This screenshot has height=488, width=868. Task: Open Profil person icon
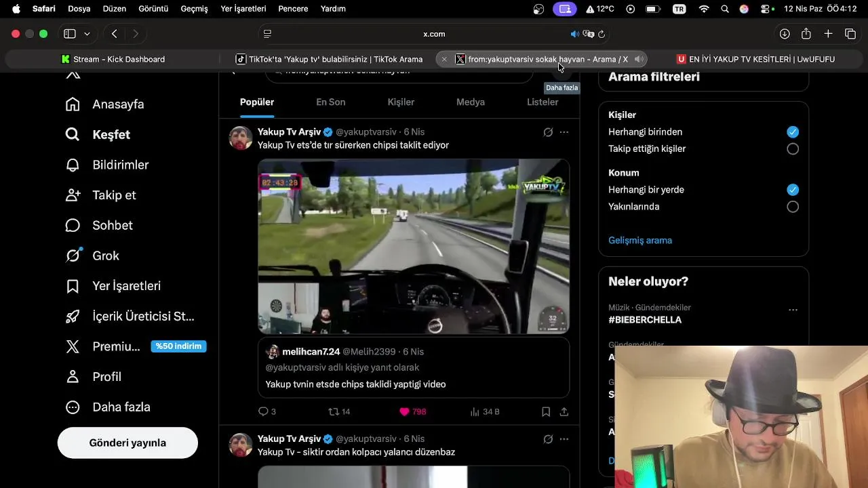(x=73, y=377)
